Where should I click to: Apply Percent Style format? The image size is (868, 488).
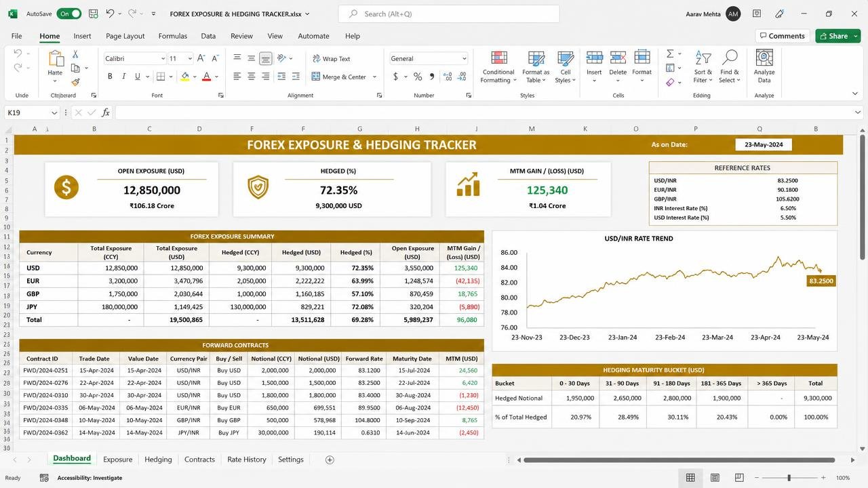[x=418, y=77]
